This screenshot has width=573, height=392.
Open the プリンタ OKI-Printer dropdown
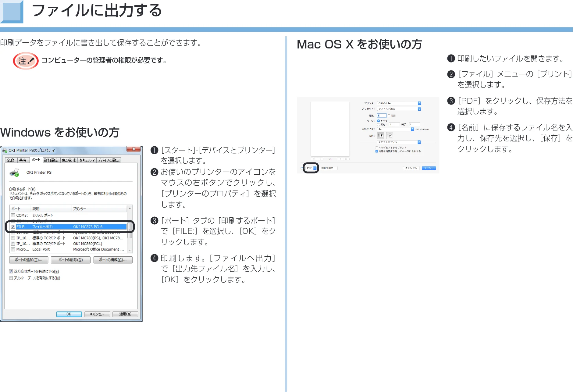tap(399, 103)
